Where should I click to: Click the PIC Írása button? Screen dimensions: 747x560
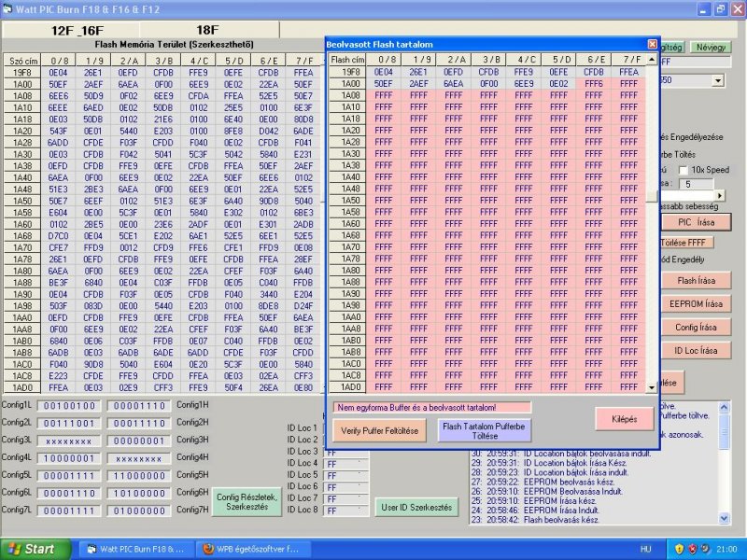pos(696,222)
